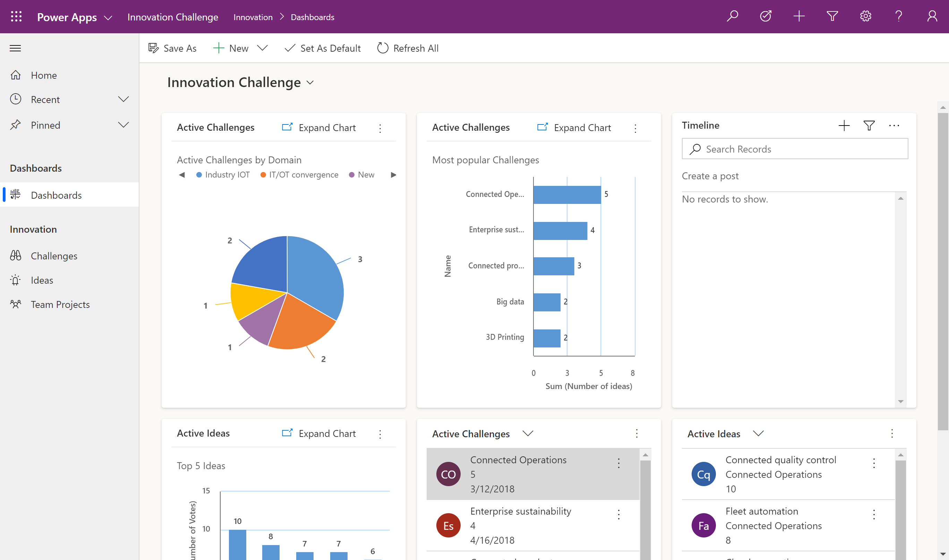
Task: Select Expand Chart for Most popular Challenges
Action: 574,127
